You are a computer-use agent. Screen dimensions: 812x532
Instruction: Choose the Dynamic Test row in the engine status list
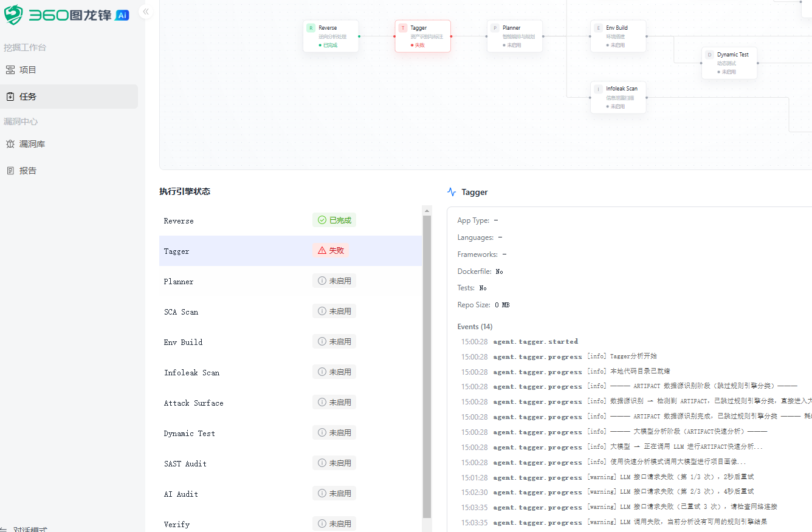(x=291, y=433)
